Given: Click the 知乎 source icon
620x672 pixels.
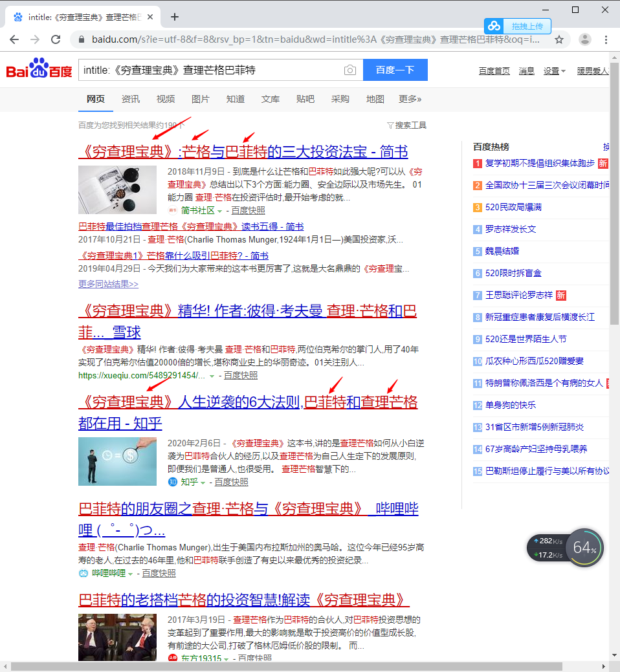Looking at the screenshot, I should click(172, 482).
